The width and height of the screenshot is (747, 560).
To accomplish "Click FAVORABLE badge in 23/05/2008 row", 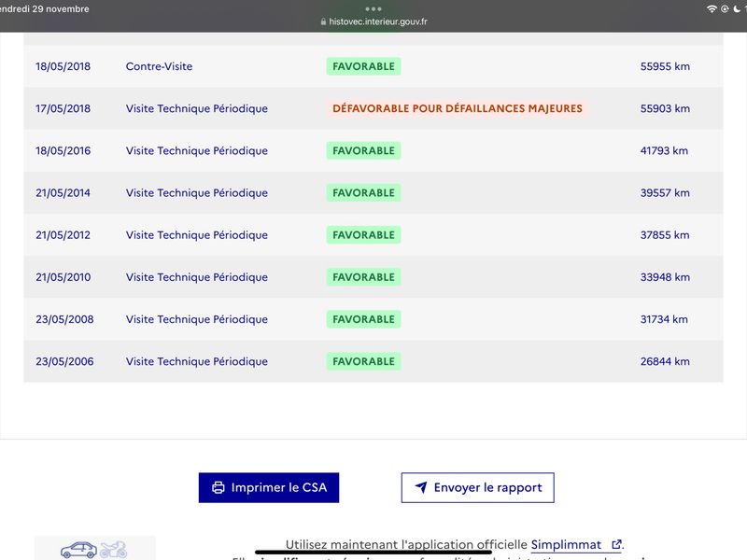I will click(363, 319).
